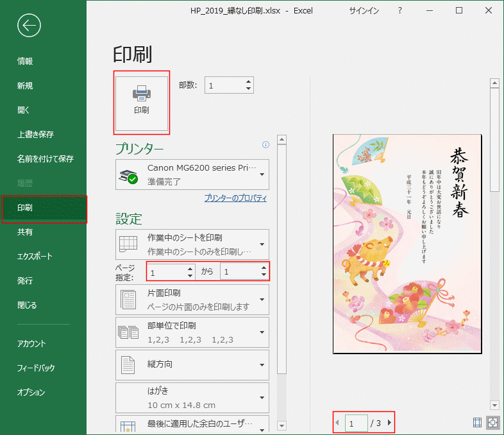The height and width of the screenshot is (435, 504).
Task: Click the help question mark icon
Action: pyautogui.click(x=400, y=11)
